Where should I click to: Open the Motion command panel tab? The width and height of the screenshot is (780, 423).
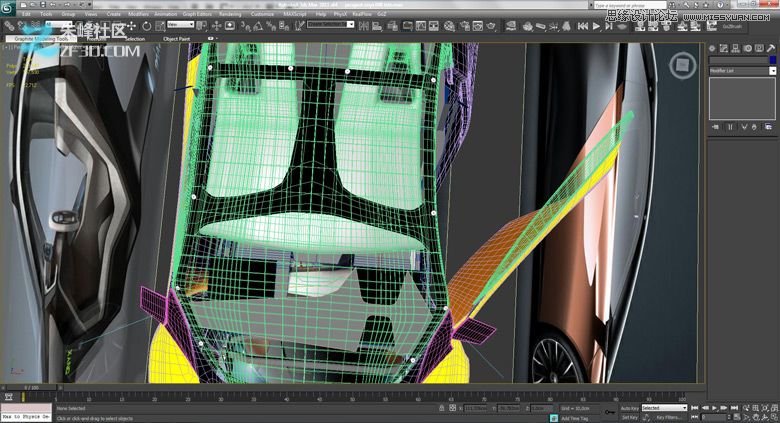(747, 48)
